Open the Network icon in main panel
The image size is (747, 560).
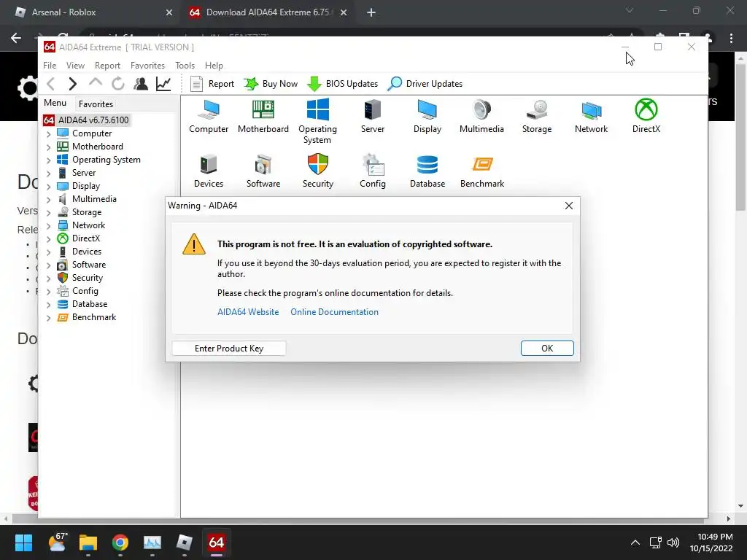[x=591, y=116]
